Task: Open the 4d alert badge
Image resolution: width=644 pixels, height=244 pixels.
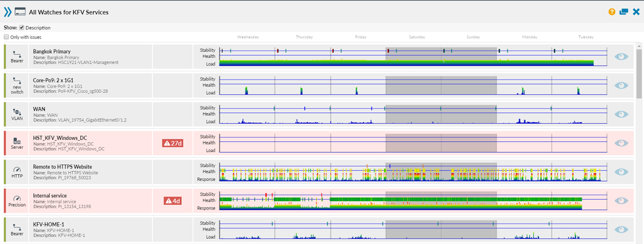Action: tap(172, 200)
